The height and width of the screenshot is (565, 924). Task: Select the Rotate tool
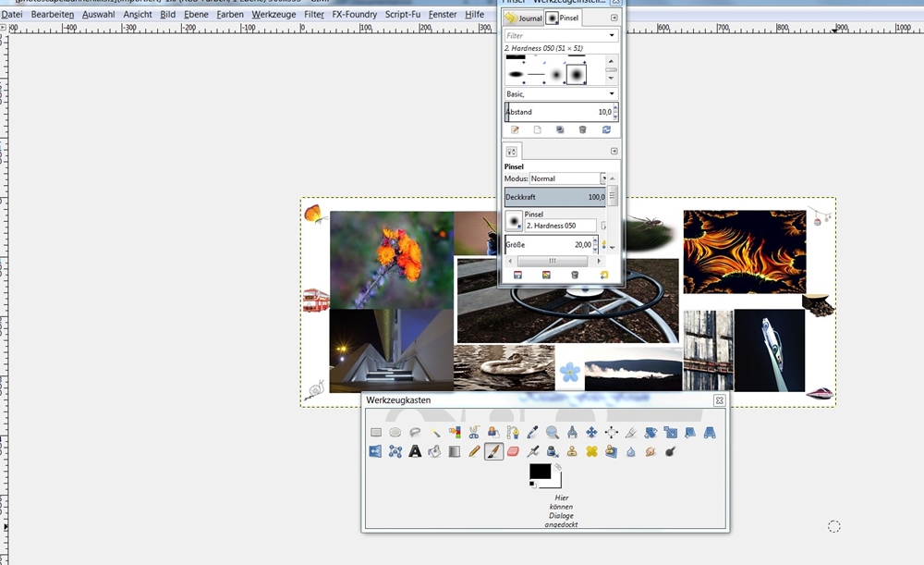point(650,432)
